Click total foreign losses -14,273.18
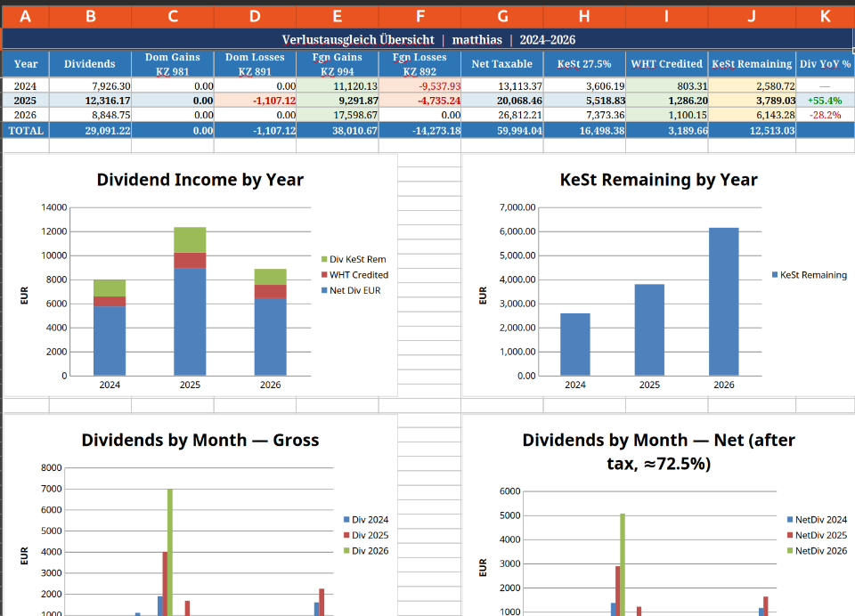This screenshot has width=855, height=616. pos(419,130)
